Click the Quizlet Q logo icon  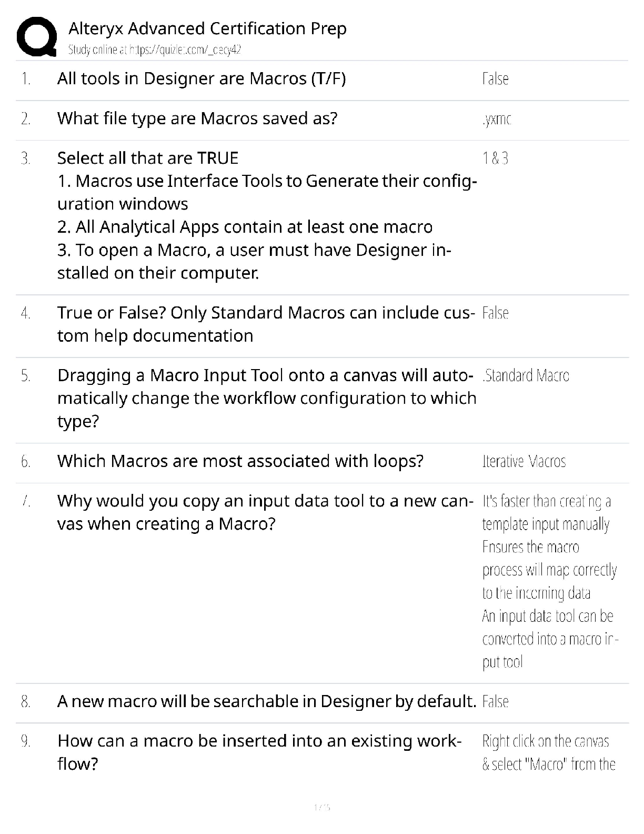click(36, 36)
